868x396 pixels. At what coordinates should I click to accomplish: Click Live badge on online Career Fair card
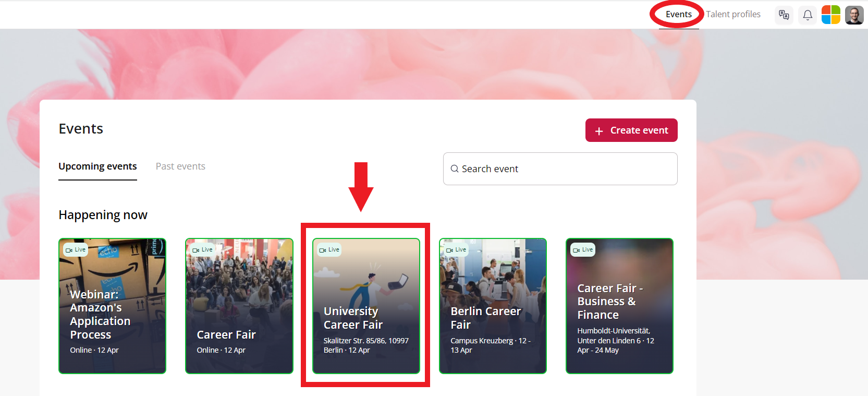[x=202, y=250]
